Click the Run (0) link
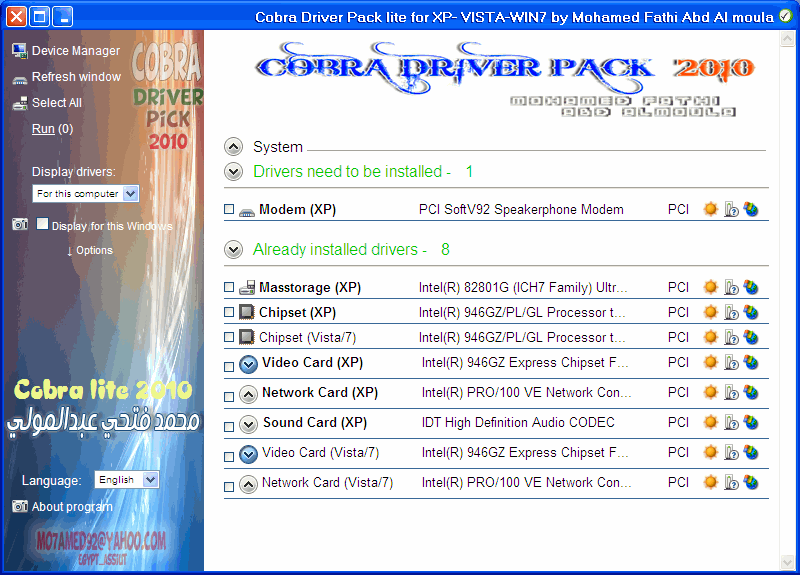Screen dimensions: 800x575 [x=53, y=129]
